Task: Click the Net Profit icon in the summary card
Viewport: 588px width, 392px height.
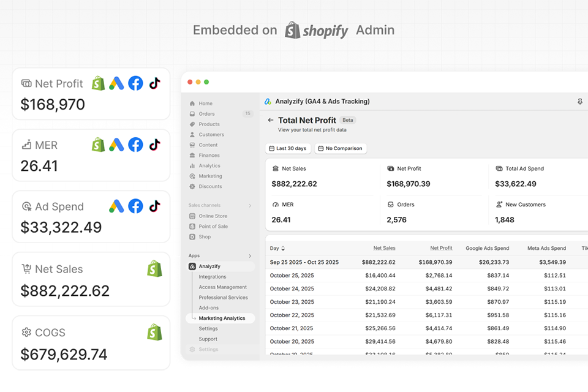Action: [x=390, y=168]
